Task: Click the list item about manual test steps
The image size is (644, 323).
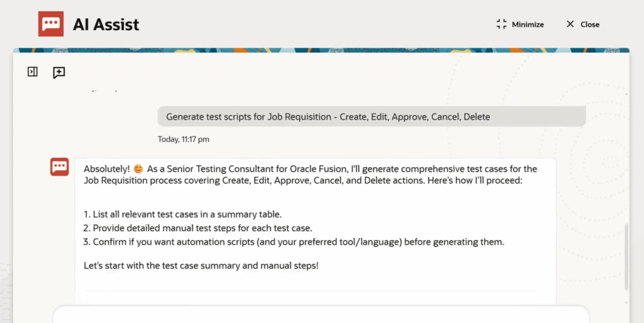Action: (x=197, y=228)
